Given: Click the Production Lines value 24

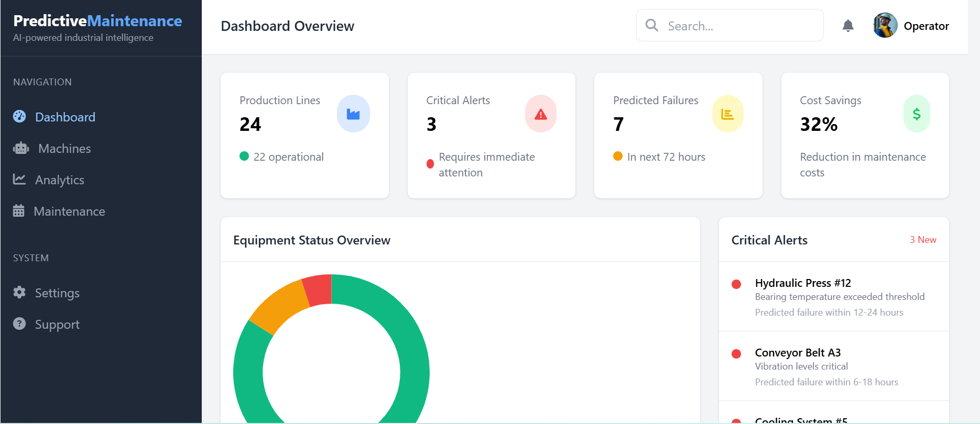Looking at the screenshot, I should [250, 125].
